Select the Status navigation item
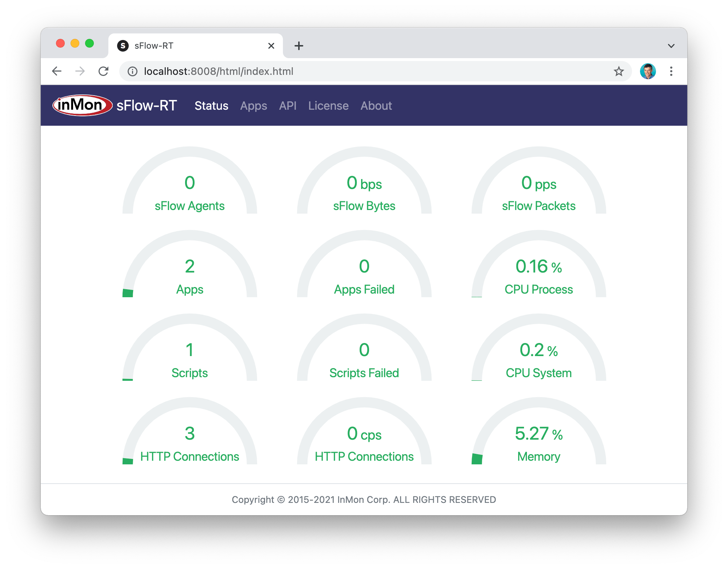Screen dimensions: 728x569 click(x=211, y=106)
